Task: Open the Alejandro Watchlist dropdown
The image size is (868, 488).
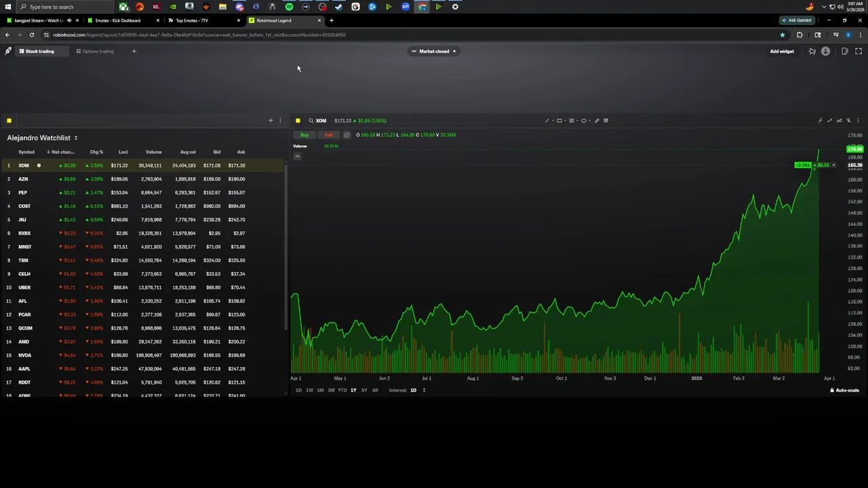Action: 43,138
